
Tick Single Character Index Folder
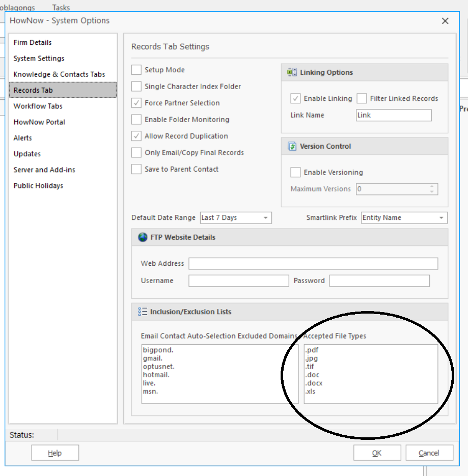(x=136, y=86)
